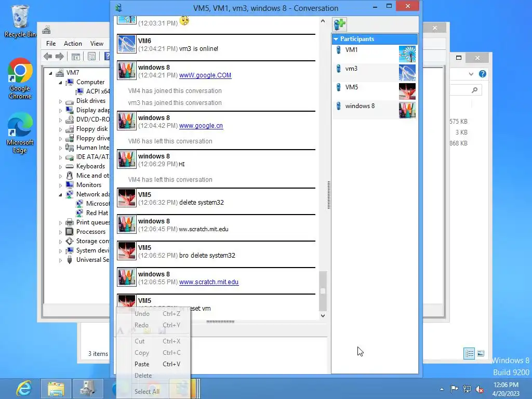Viewport: 532px width, 399px height.
Task: Select VM5 in participants list
Action: tap(375, 91)
